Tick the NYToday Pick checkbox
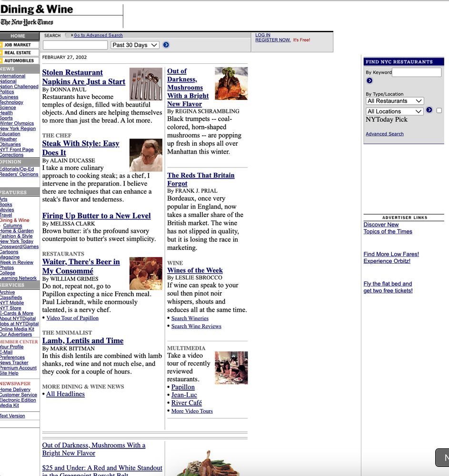449x476 pixels. pos(439,110)
